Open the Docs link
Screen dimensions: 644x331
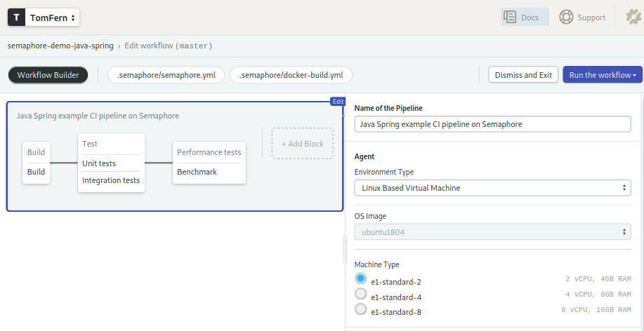525,18
